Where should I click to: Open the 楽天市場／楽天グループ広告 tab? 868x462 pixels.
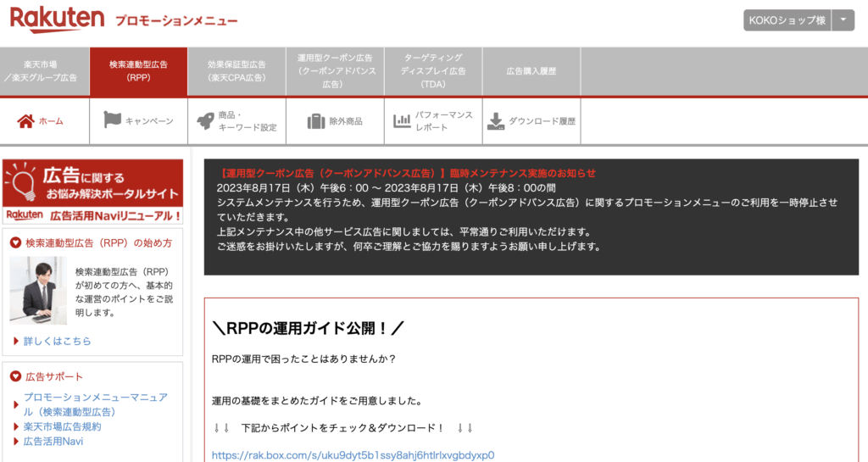click(44, 71)
